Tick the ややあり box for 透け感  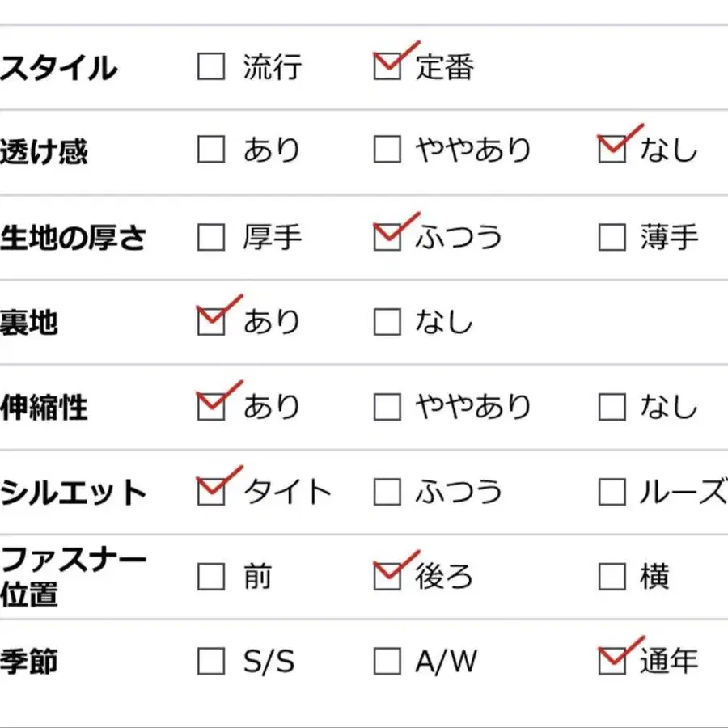tap(387, 149)
